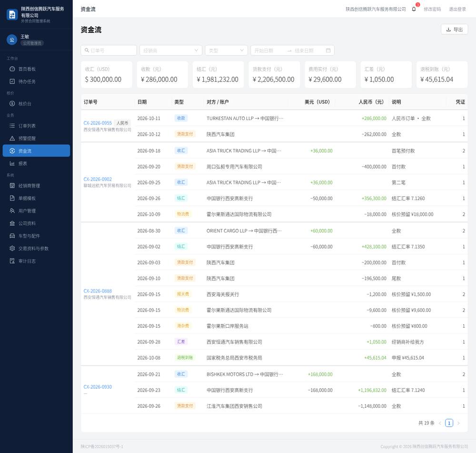
Task: Select the 资金流 menu item
Action: coord(37,151)
